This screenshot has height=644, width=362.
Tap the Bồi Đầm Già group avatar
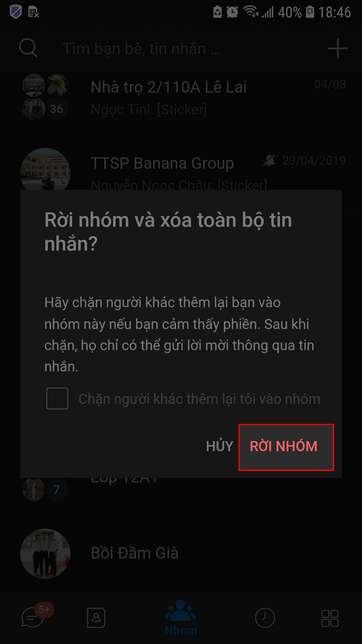[x=45, y=553]
